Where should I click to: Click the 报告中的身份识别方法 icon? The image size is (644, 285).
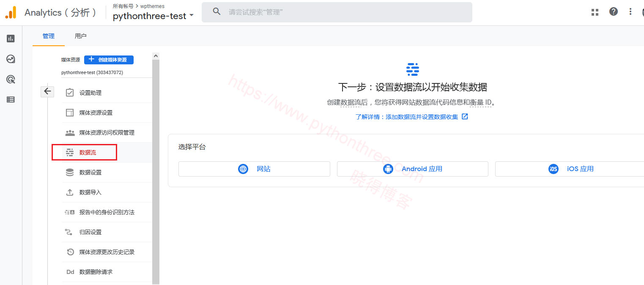point(70,212)
